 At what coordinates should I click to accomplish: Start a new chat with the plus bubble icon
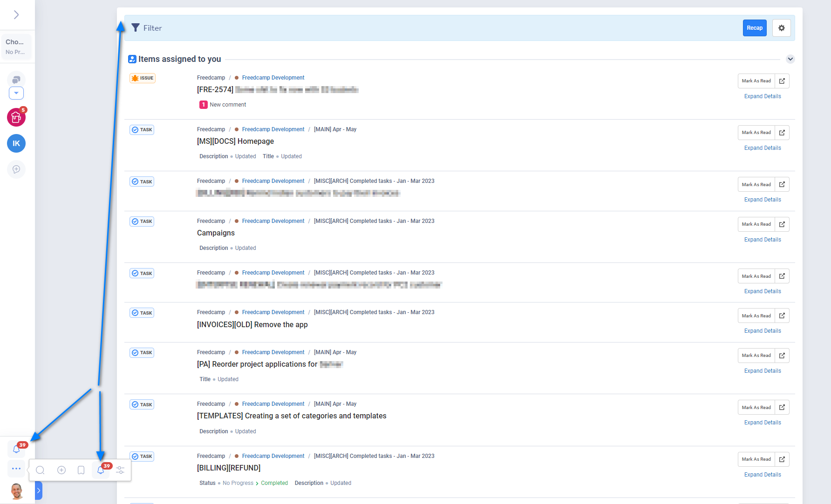point(16,169)
